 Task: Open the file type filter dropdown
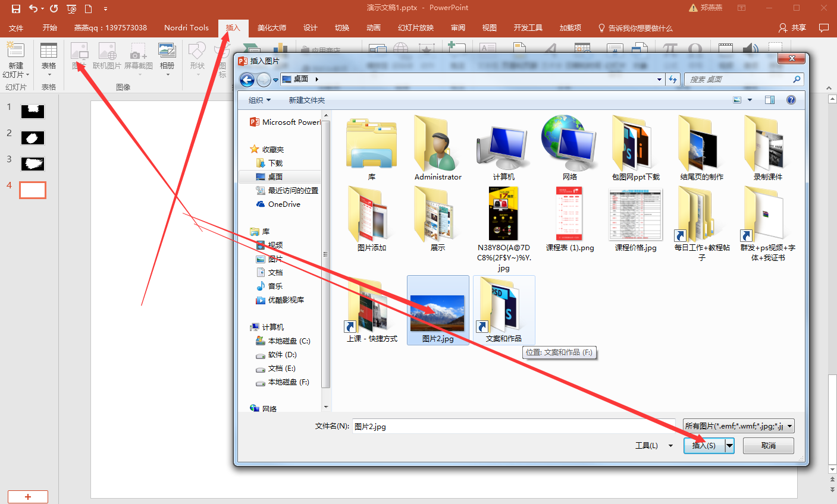click(738, 426)
